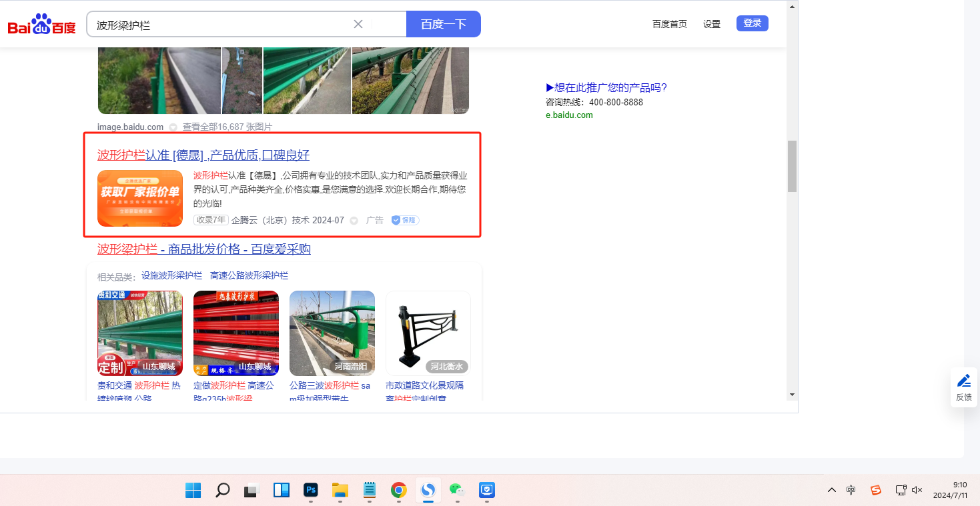Click the 百度一下 search button
Image resolution: width=980 pixels, height=506 pixels.
(444, 24)
